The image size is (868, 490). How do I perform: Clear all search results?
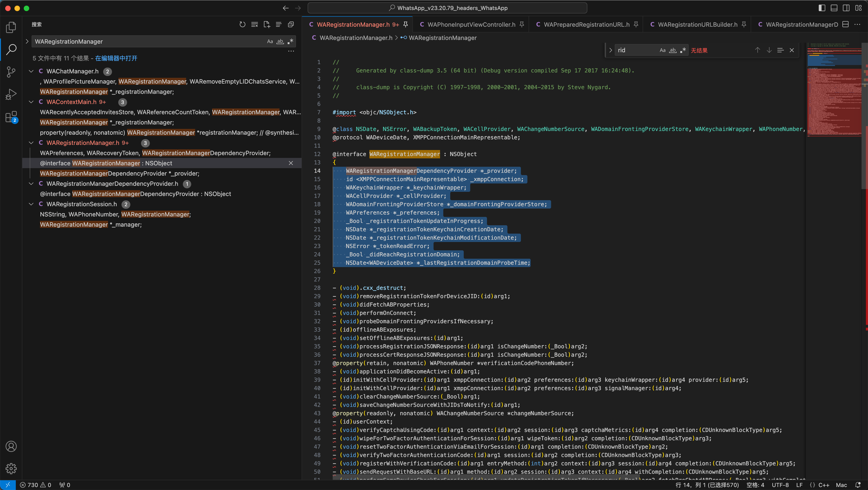pos(254,24)
